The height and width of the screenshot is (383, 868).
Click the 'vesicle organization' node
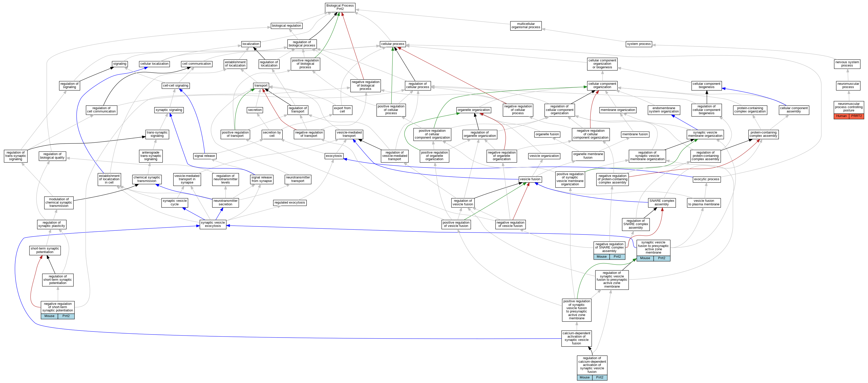point(545,156)
